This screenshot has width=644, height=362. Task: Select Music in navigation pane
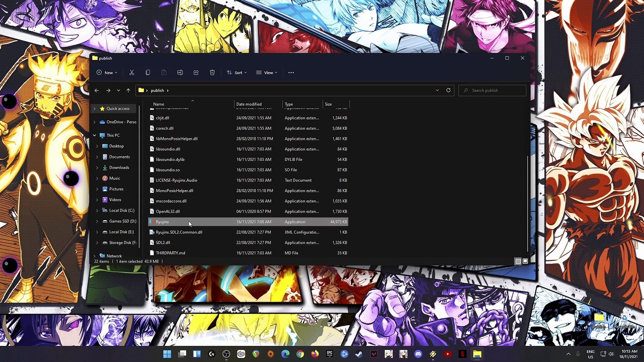coord(115,178)
